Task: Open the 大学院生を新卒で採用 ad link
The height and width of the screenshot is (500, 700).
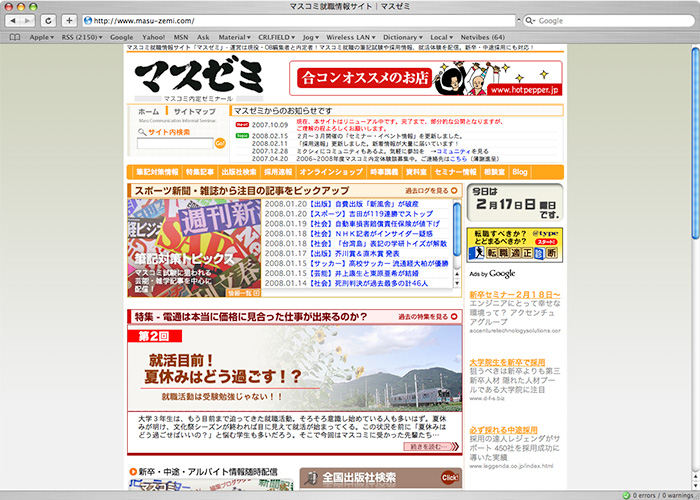Action: pyautogui.click(x=507, y=362)
